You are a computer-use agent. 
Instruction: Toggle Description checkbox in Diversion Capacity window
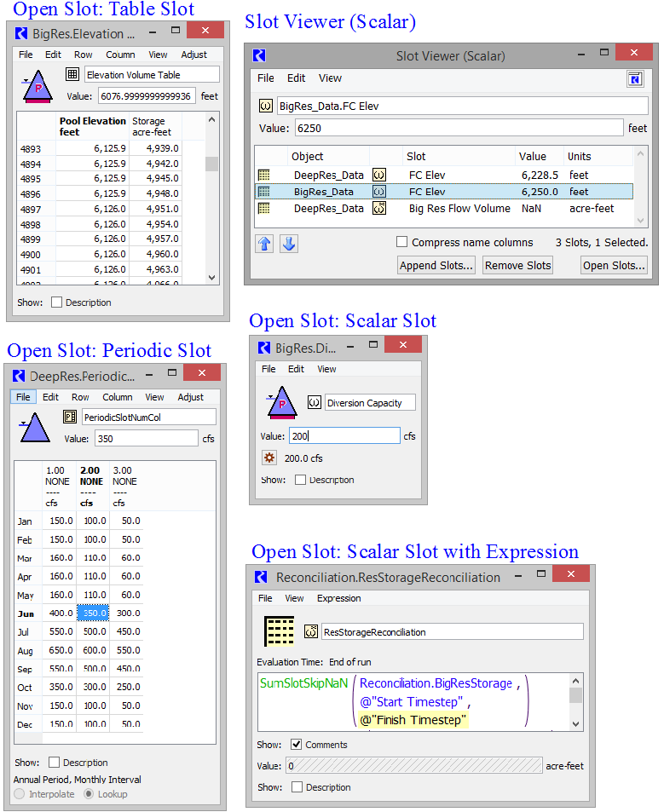(x=300, y=480)
